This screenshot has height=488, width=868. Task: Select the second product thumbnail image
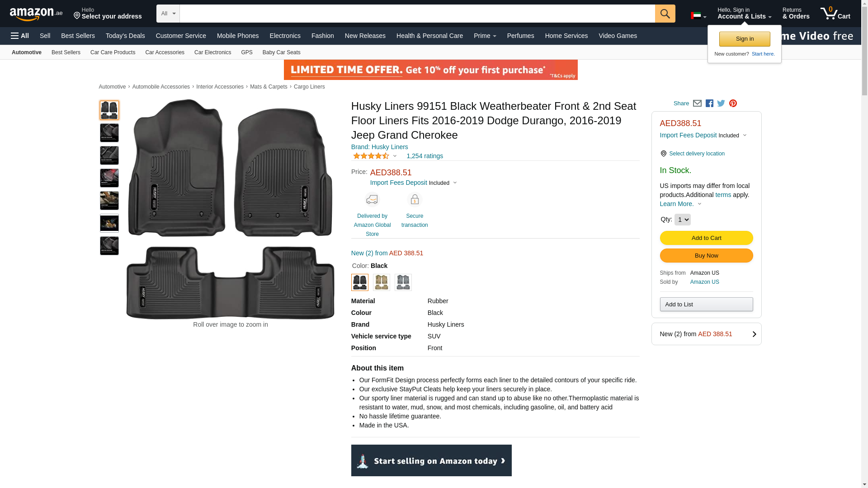pos(109,133)
